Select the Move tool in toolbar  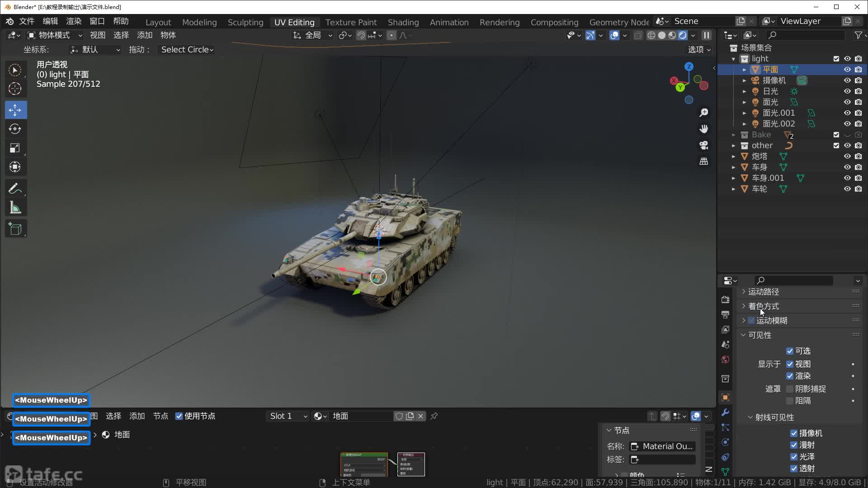[15, 110]
